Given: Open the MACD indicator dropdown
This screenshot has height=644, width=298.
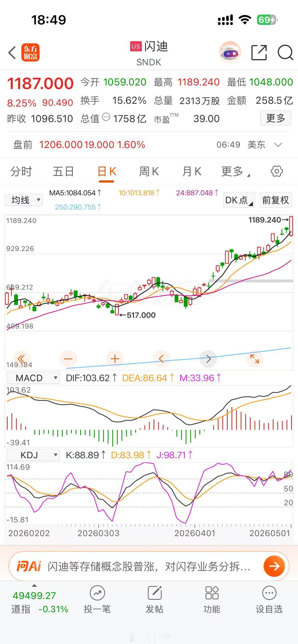Looking at the screenshot, I should pos(33,378).
